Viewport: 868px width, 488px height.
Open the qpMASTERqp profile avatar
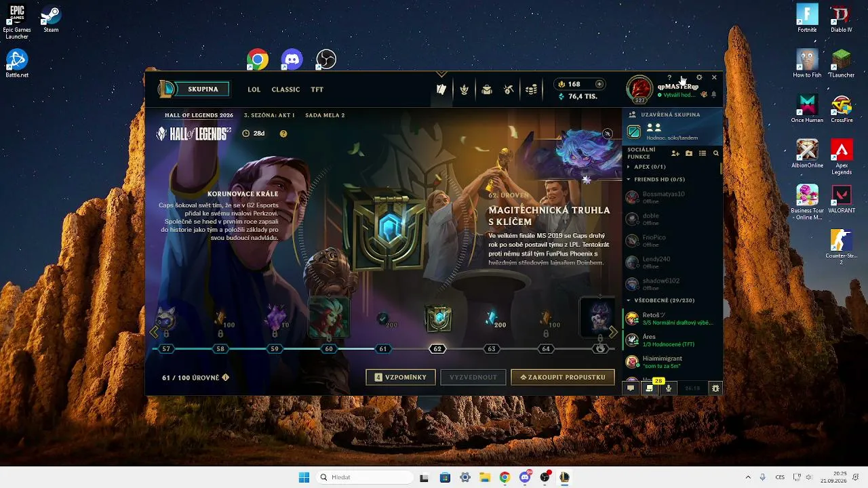point(639,89)
